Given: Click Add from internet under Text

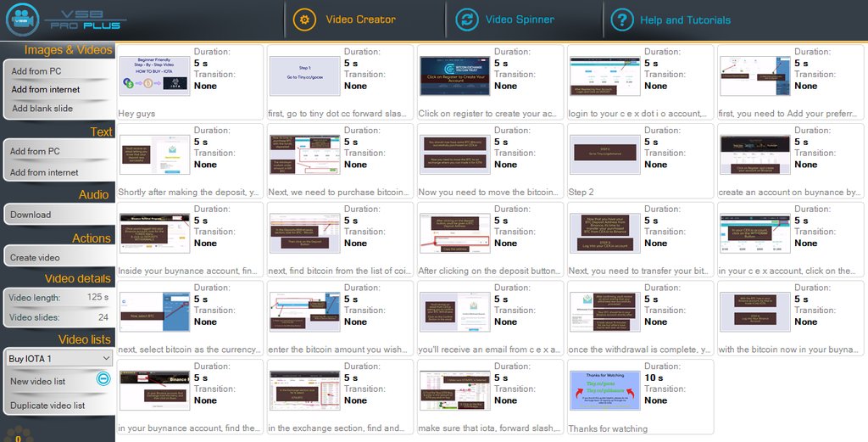Looking at the screenshot, I should [x=44, y=172].
